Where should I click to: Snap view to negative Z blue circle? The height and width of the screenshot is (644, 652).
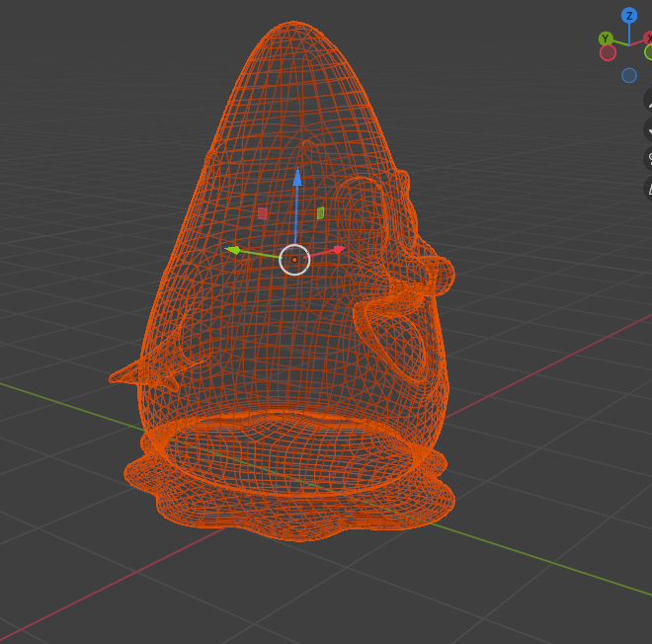[x=629, y=75]
